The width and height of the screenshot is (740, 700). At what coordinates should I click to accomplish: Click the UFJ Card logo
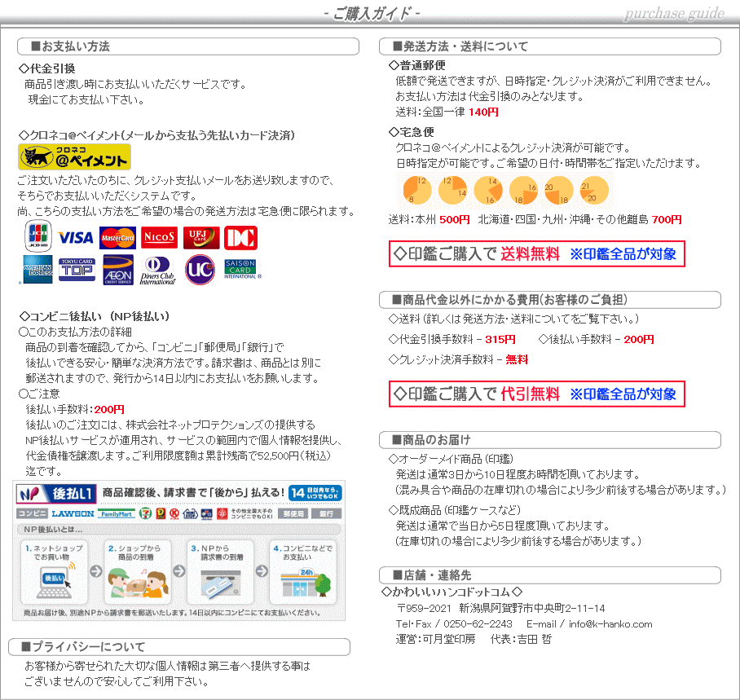point(200,237)
